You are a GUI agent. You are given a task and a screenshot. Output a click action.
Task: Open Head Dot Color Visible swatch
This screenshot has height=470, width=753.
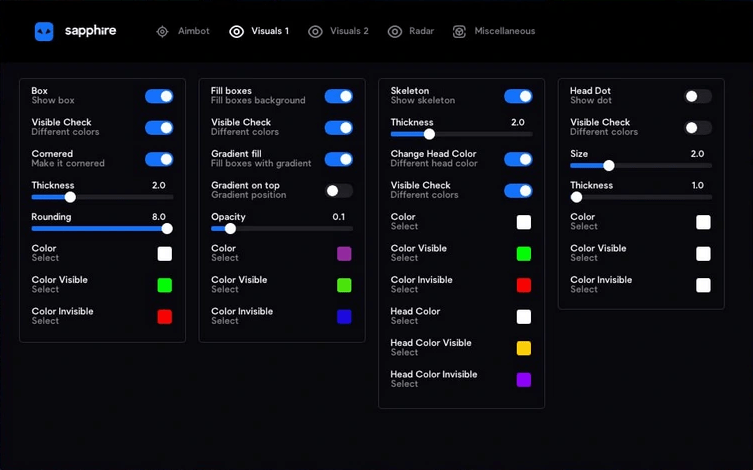click(704, 253)
